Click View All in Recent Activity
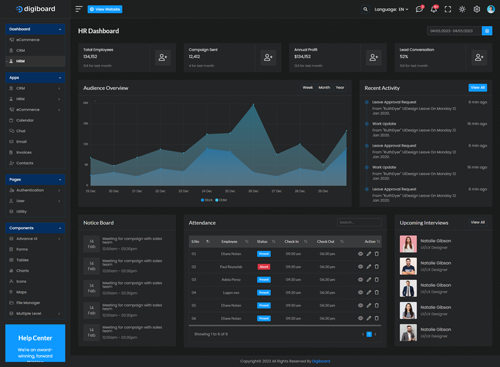Image resolution: width=500 pixels, height=367 pixels. point(478,88)
